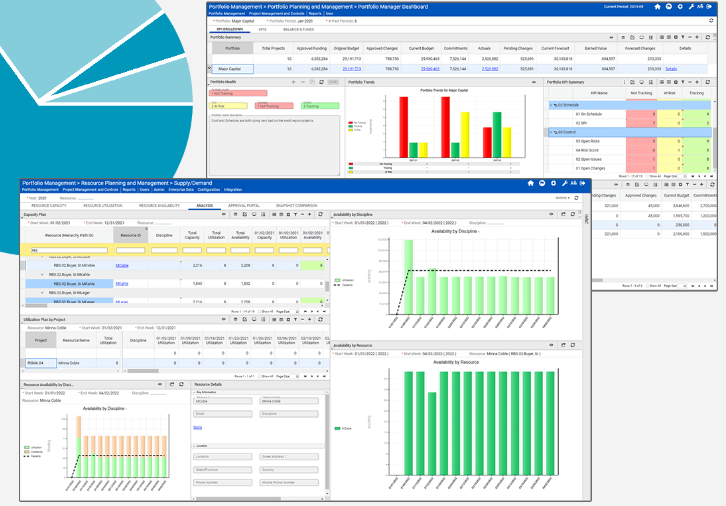The image size is (726, 506).
Task: Refresh Supply/Demand page next to Actions
Action: point(576,198)
